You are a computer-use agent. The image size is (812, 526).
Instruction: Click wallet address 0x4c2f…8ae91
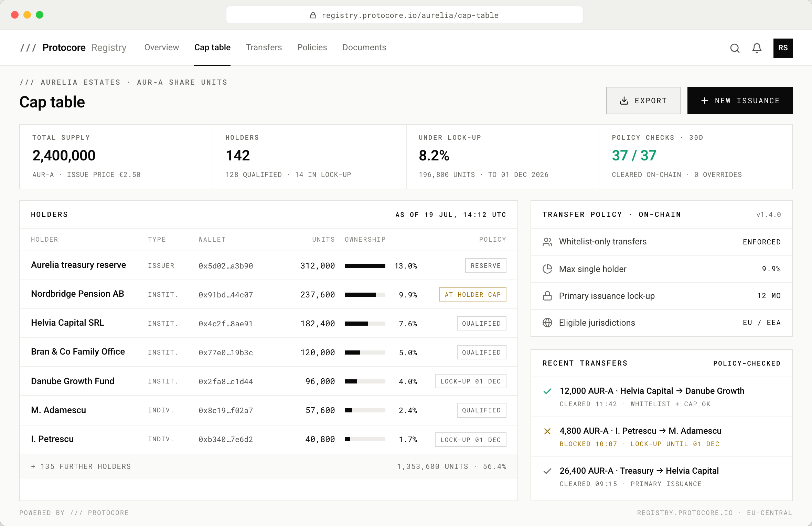pyautogui.click(x=226, y=324)
